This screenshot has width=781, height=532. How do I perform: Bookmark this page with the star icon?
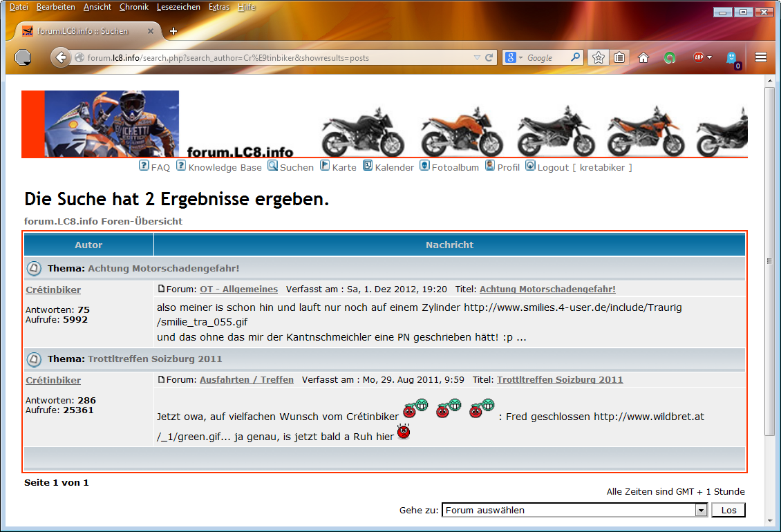(x=598, y=58)
